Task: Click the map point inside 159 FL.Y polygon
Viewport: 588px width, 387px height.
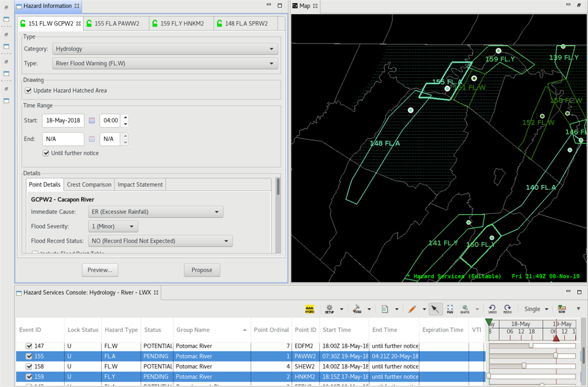Action: [x=498, y=51]
